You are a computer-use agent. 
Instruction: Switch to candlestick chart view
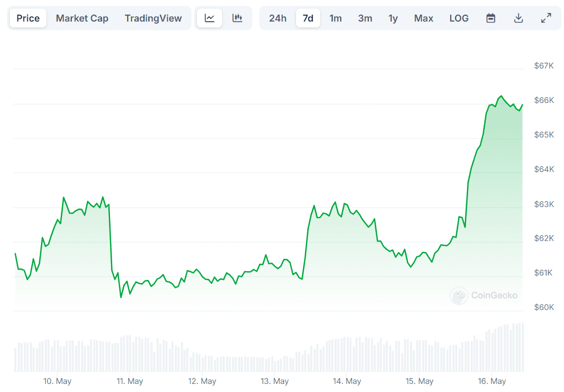237,18
